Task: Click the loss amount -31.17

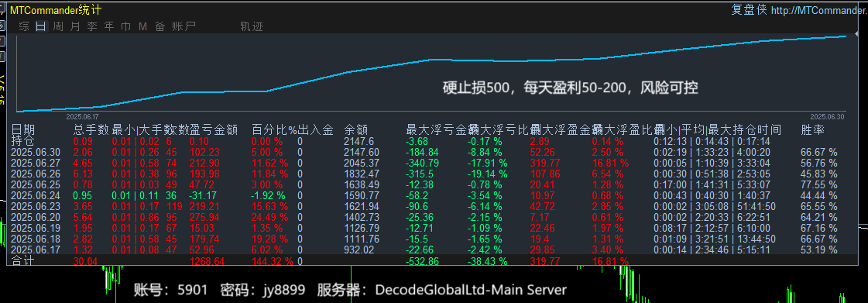Action: click(203, 195)
